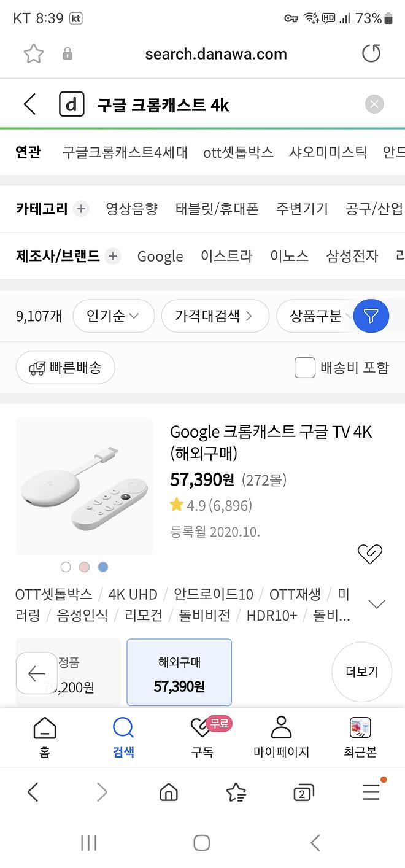This screenshot has width=405, height=868.
Task: Select the blue color swatch
Action: (103, 567)
